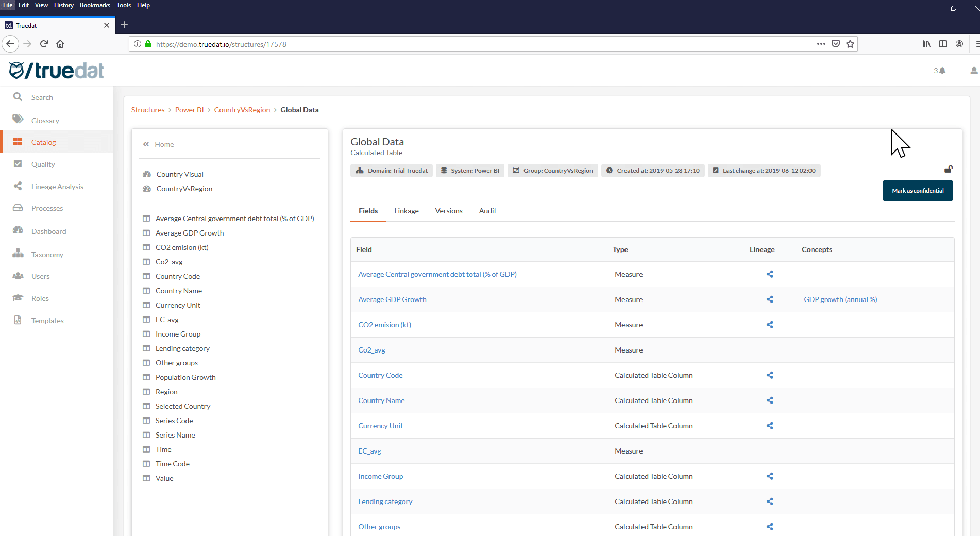Open Power BI breadcrumb link
980x536 pixels.
coord(189,110)
